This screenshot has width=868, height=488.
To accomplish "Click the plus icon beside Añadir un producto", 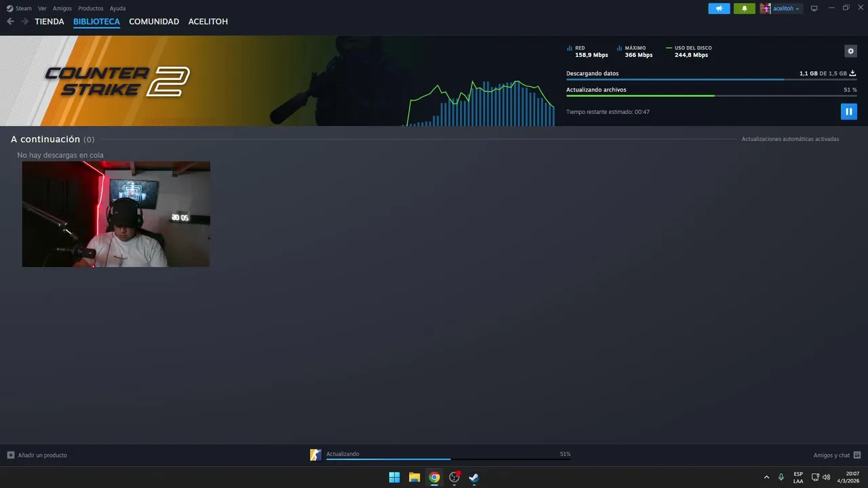I will point(10,455).
